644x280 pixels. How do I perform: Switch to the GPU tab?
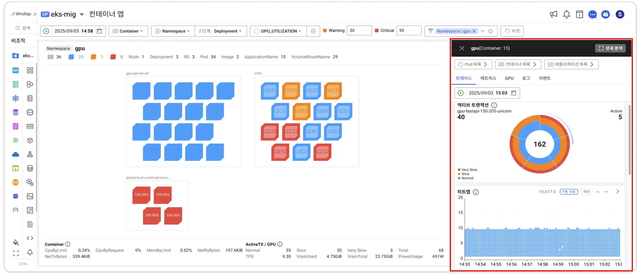pyautogui.click(x=509, y=78)
